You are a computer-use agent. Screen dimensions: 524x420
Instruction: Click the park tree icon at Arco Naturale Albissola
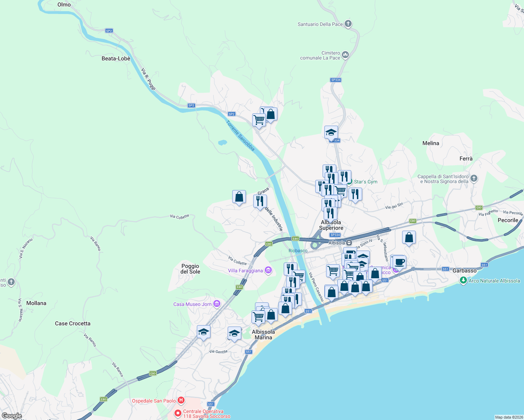click(463, 280)
